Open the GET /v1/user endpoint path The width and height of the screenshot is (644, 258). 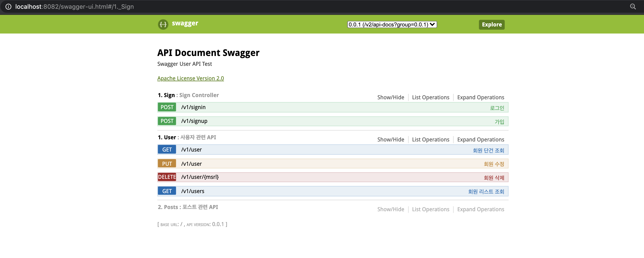coord(191,150)
